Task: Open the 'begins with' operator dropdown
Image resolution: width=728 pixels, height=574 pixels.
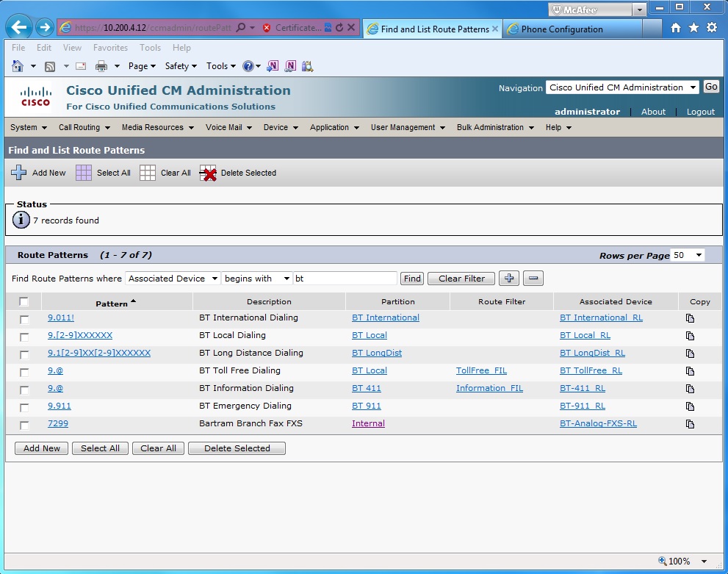Action: [257, 278]
